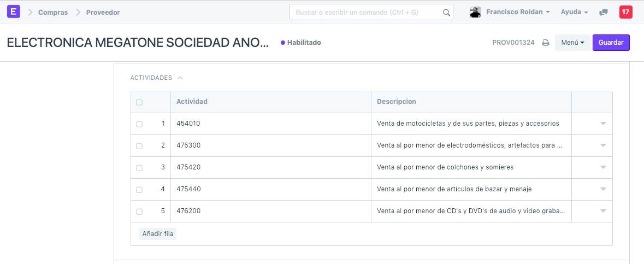This screenshot has width=644, height=264.
Task: Open the chat messages icon
Action: (604, 13)
